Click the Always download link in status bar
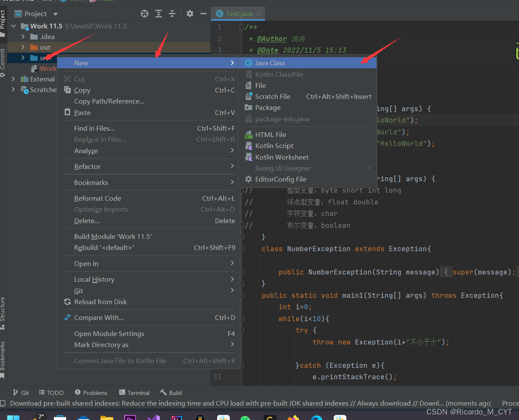519x420 pixels. pos(384,403)
